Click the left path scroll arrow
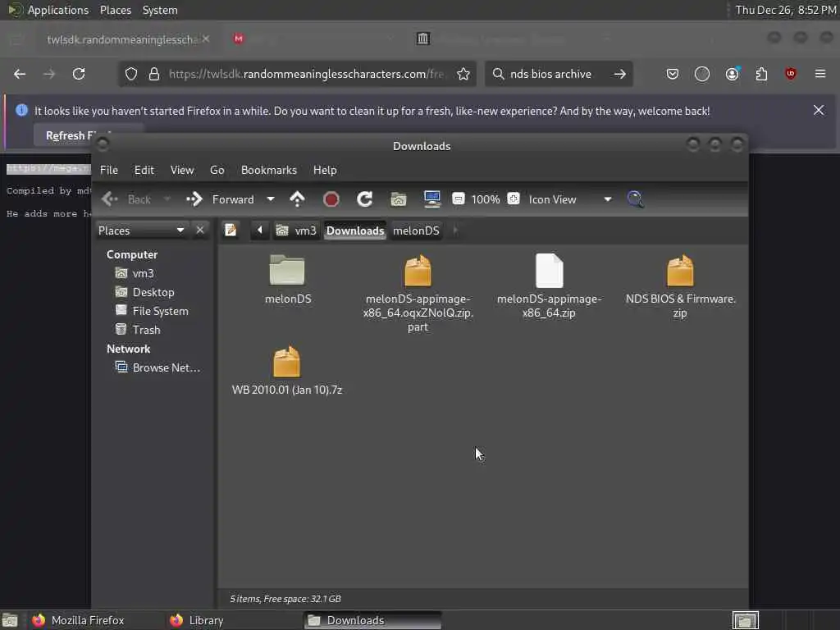The height and width of the screenshot is (630, 840). click(x=260, y=231)
